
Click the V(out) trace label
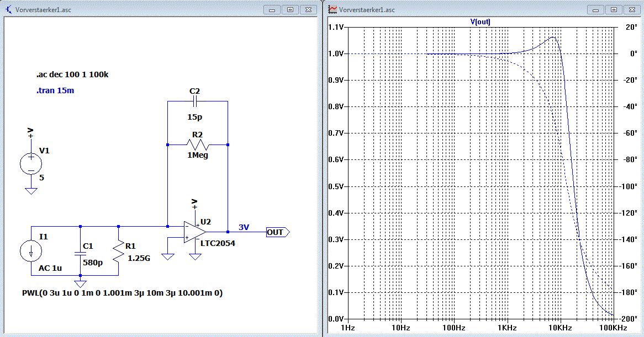coord(480,22)
